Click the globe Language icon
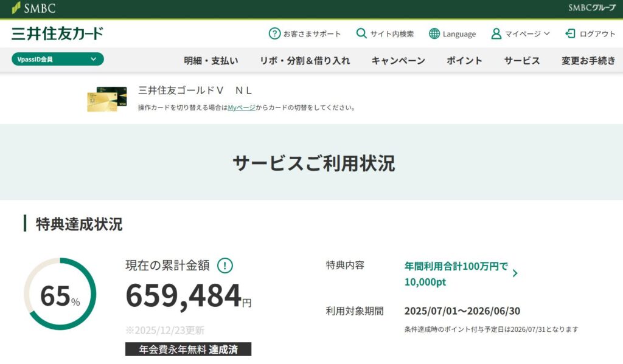 point(434,33)
